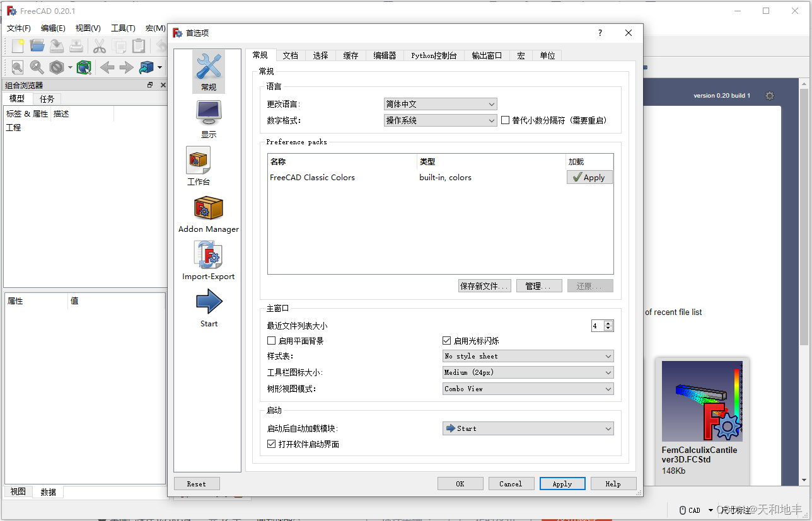Open the Import-Export preferences category
This screenshot has width=812, height=521.
point(209,261)
